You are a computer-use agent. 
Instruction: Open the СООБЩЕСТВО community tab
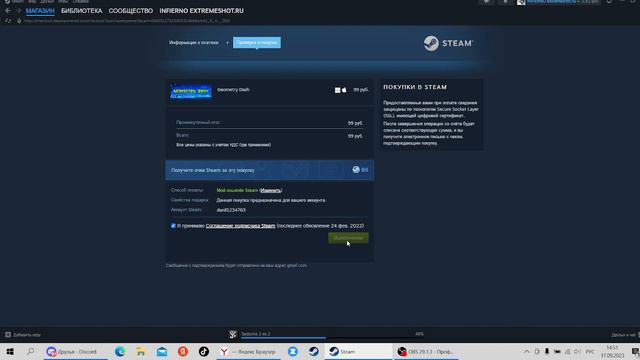point(131,11)
